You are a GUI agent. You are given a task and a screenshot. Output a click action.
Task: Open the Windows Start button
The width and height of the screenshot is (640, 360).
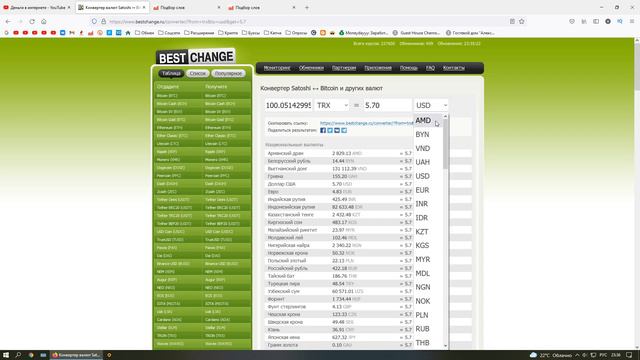point(6,355)
